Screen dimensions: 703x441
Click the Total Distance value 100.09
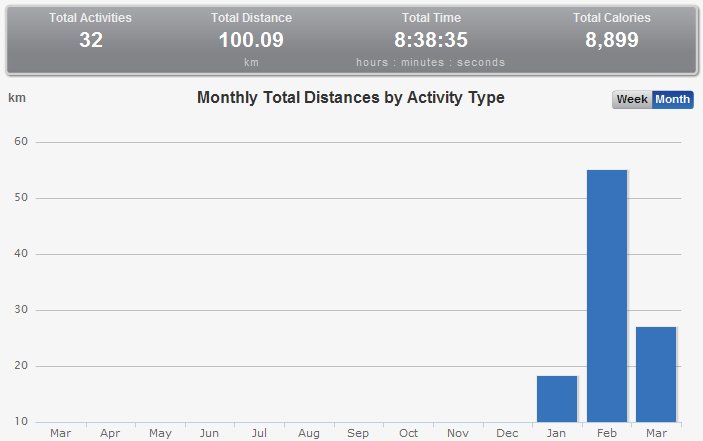[x=251, y=41]
